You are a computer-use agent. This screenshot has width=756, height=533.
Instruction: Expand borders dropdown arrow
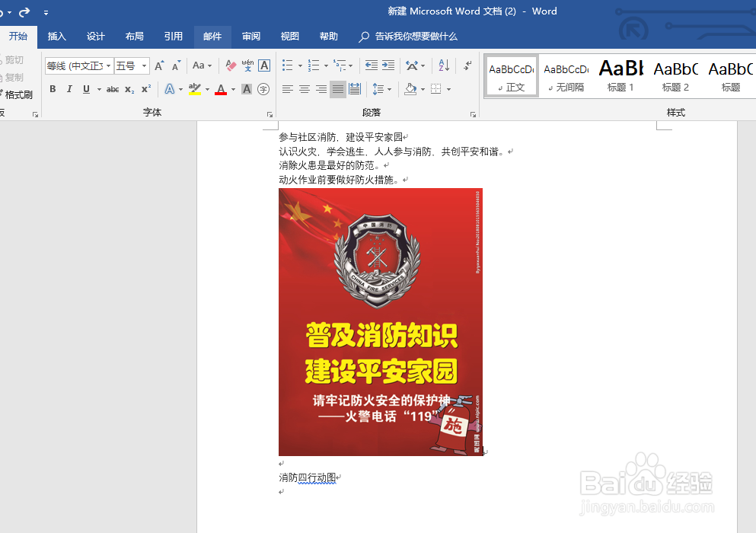449,89
